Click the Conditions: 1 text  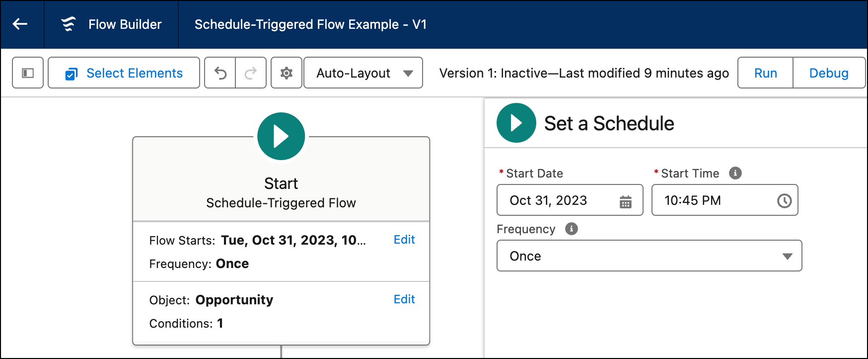pyautogui.click(x=186, y=323)
